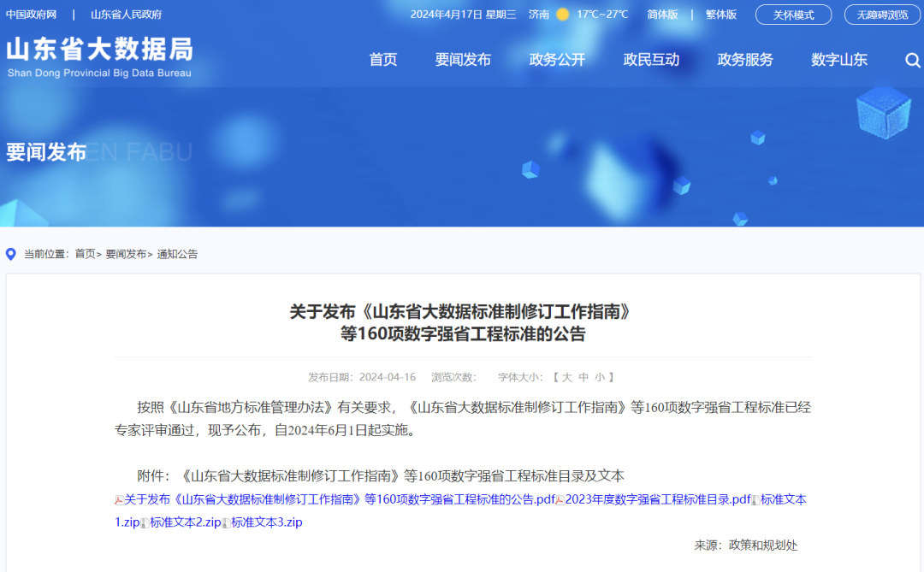Screen dimensions: 924x572
Task: Toggle 关怀模式 care mode
Action: click(793, 15)
